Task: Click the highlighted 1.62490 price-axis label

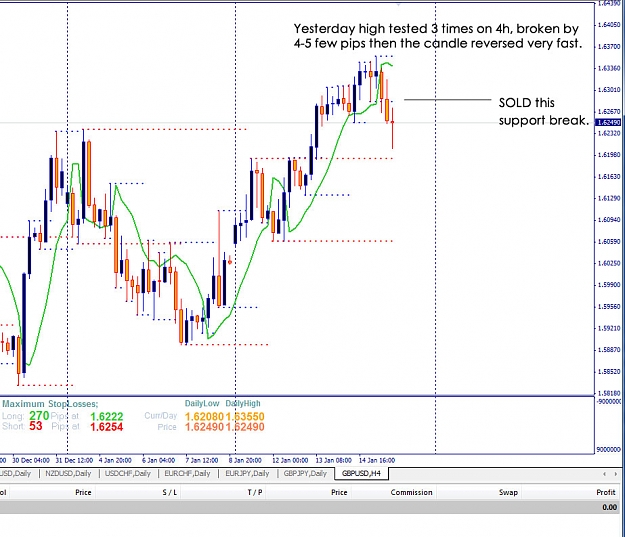Action: [608, 122]
